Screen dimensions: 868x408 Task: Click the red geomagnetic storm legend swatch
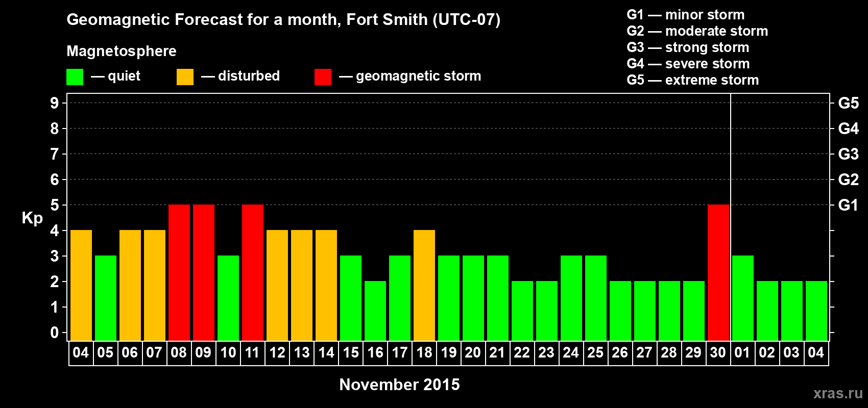(x=323, y=77)
